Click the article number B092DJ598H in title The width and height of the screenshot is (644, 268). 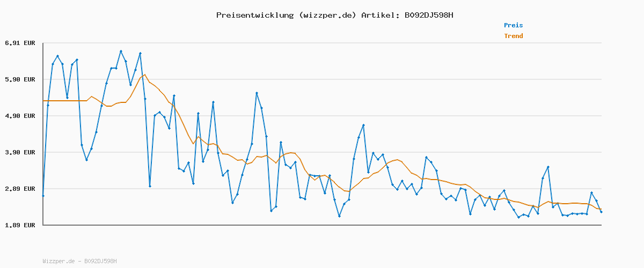click(428, 15)
